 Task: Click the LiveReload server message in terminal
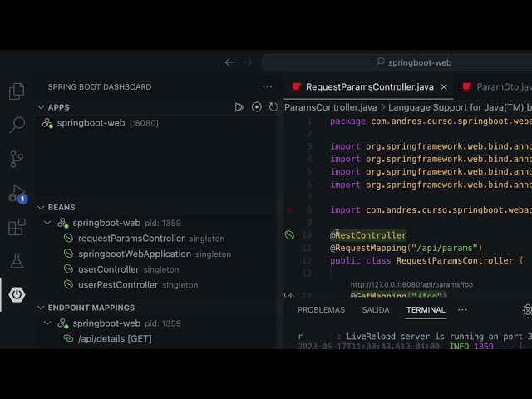click(439, 337)
